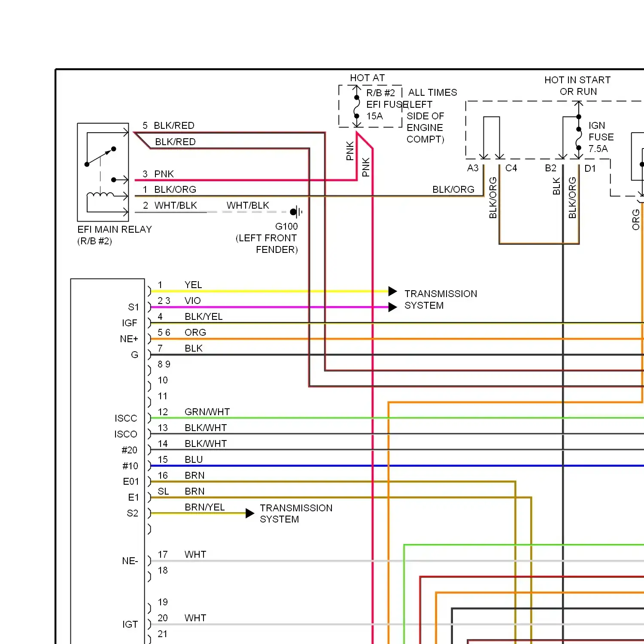Click the BRN label at pin 16

coord(194,475)
